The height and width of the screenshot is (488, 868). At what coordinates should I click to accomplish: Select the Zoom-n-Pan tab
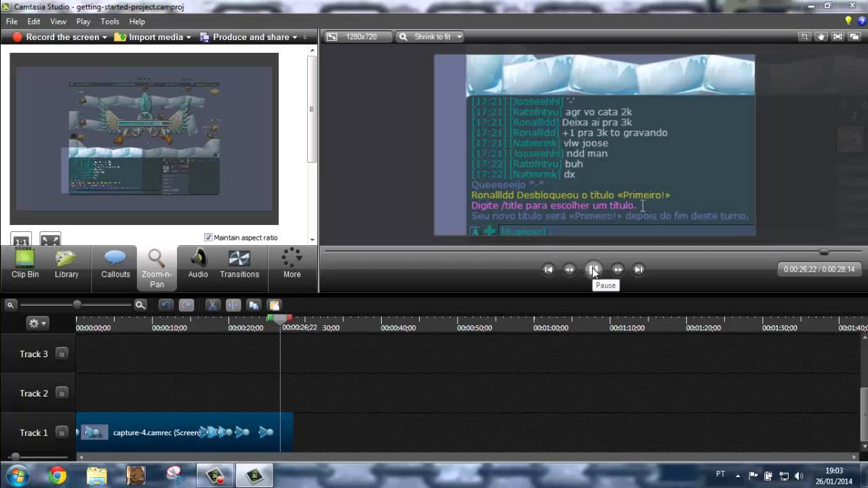click(157, 268)
